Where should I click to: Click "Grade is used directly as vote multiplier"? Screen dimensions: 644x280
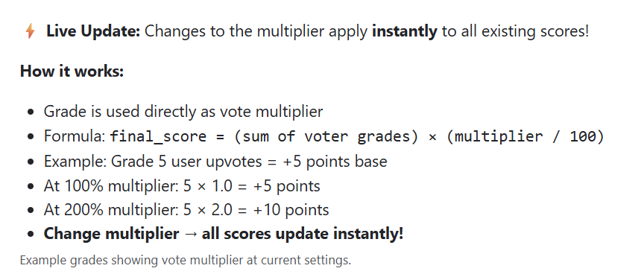tap(183, 112)
